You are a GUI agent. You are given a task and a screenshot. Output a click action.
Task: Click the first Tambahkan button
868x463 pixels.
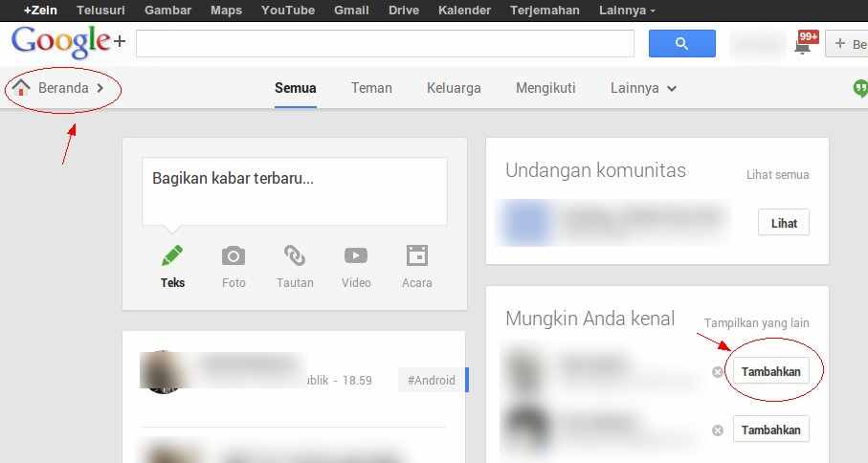point(771,372)
